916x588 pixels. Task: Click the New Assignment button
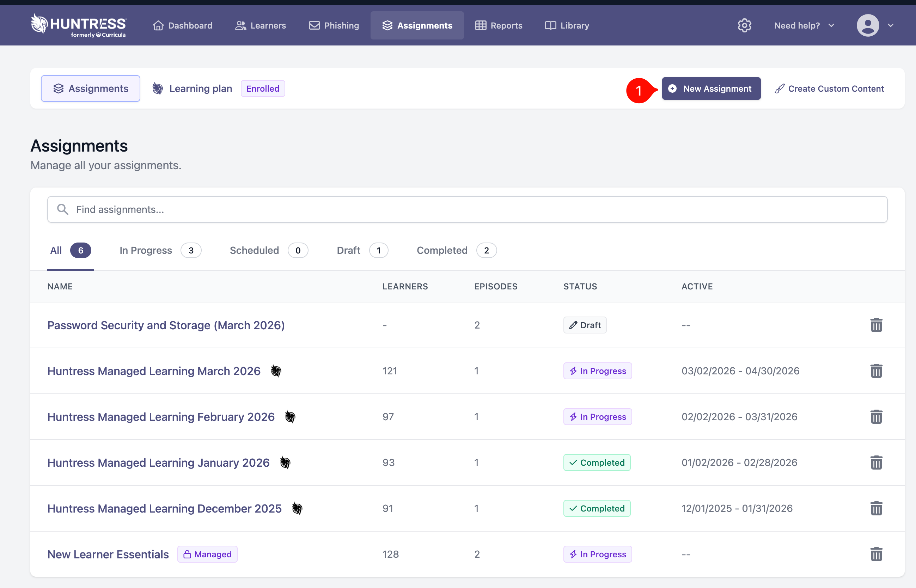(x=711, y=88)
